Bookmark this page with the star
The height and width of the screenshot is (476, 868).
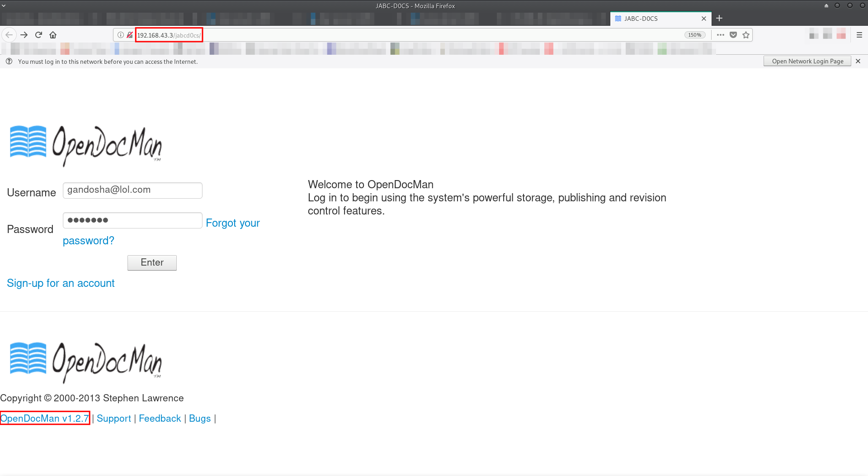click(746, 35)
